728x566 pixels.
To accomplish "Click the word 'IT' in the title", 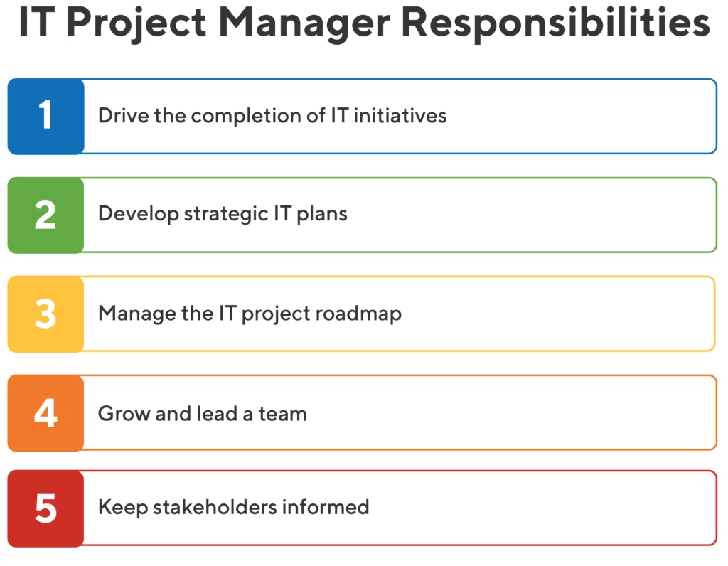I will pyautogui.click(x=37, y=21).
